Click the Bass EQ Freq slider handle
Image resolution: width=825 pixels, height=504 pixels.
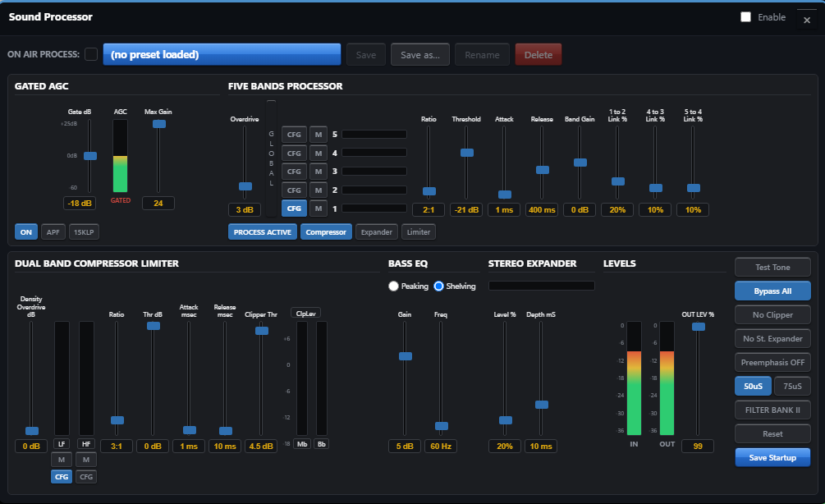tap(442, 426)
